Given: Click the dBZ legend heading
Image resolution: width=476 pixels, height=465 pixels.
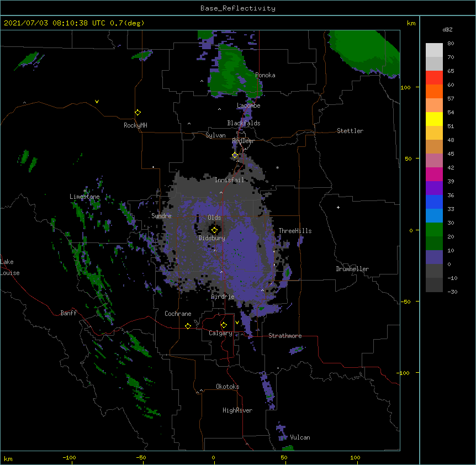Looking at the screenshot, I should (x=447, y=29).
